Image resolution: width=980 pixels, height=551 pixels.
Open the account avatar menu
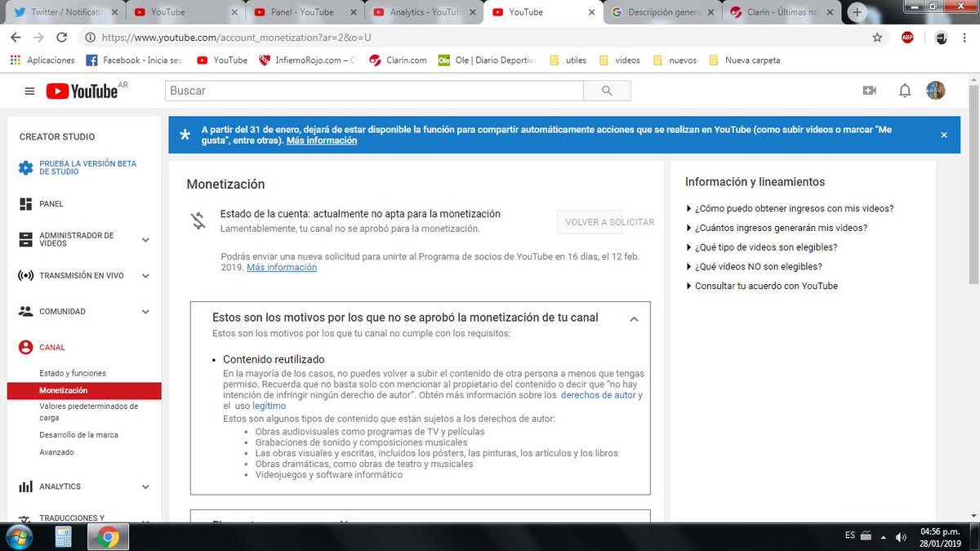936,91
